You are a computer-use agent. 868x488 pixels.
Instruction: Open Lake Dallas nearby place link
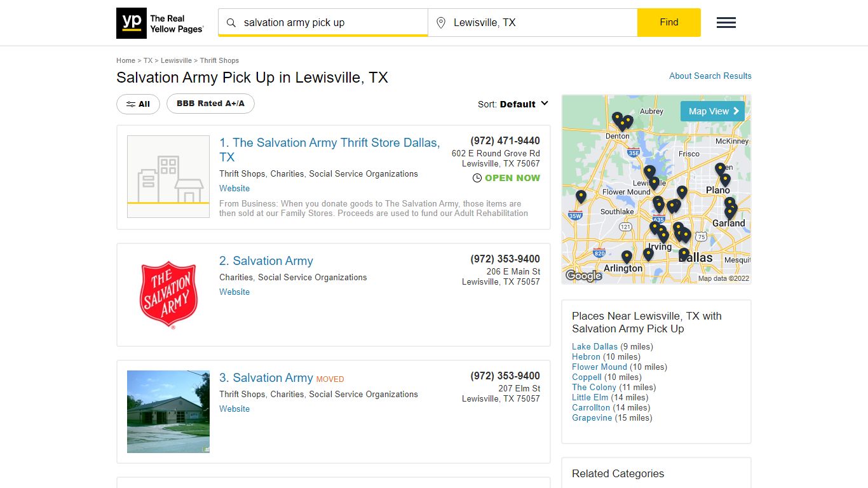pyautogui.click(x=595, y=347)
